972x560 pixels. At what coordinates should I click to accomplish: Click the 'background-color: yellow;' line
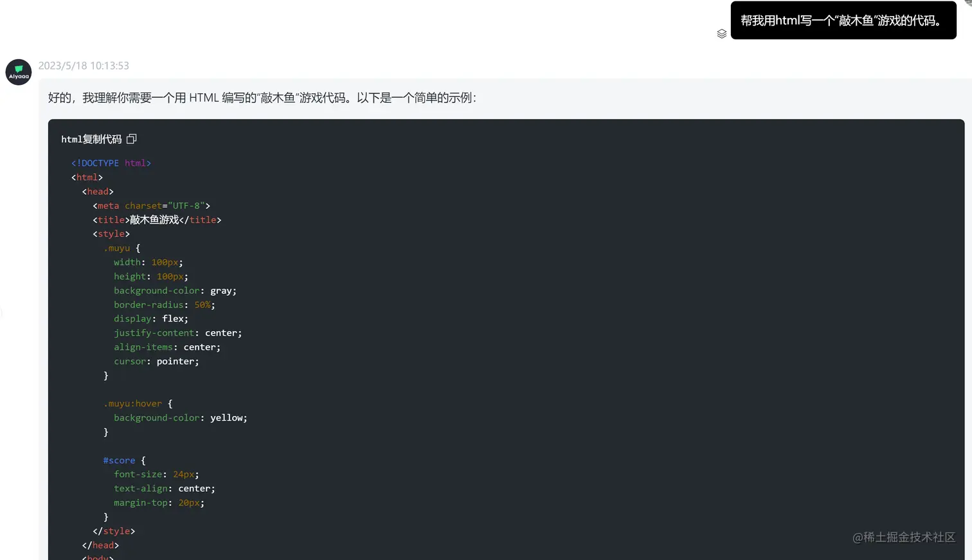(x=181, y=418)
